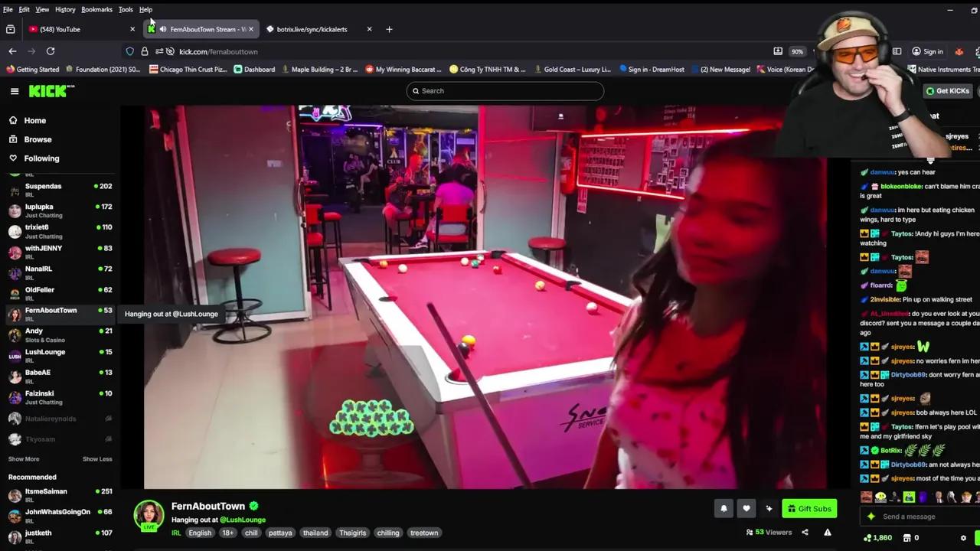Open the History menu
This screenshot has width=980, height=551.
[x=65, y=9]
